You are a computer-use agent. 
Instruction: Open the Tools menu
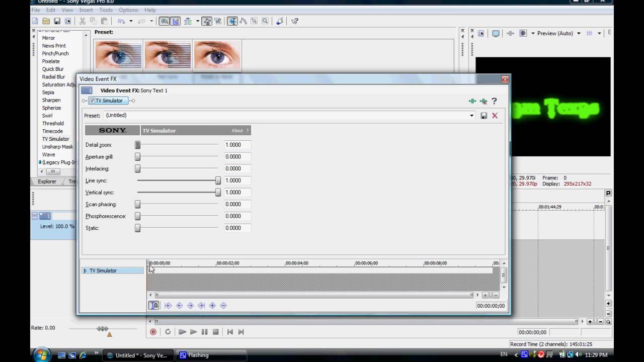click(x=106, y=10)
